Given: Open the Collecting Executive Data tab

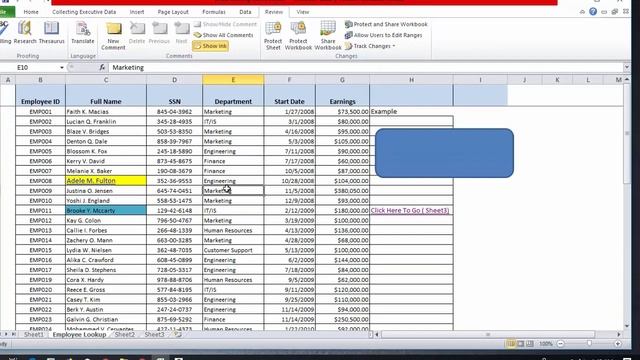Looking at the screenshot, I should tap(84, 12).
